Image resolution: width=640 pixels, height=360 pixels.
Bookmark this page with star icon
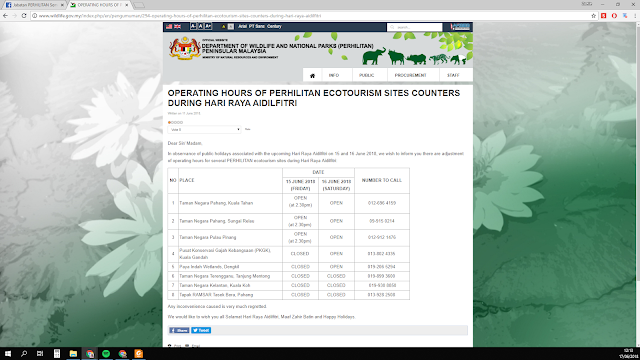click(x=593, y=16)
